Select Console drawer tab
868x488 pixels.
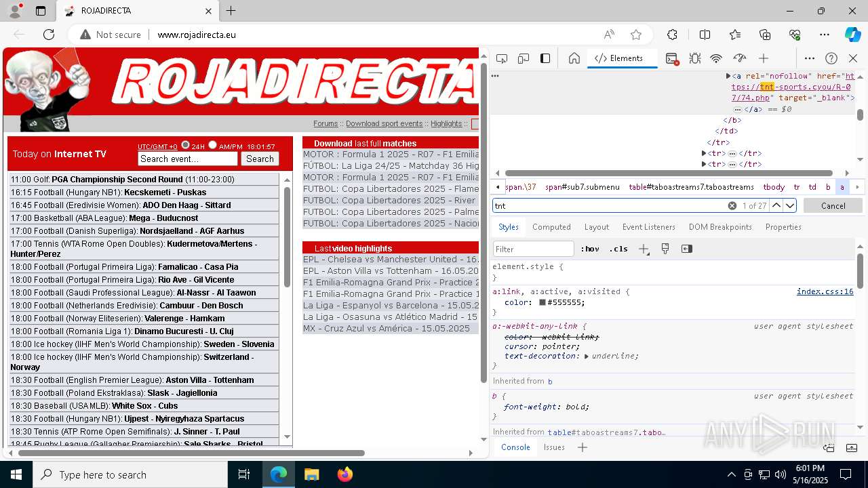[x=515, y=447]
